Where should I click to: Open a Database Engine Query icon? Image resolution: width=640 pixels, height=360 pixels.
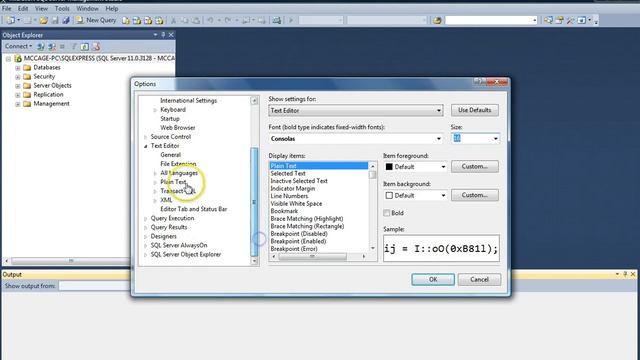tap(126, 20)
